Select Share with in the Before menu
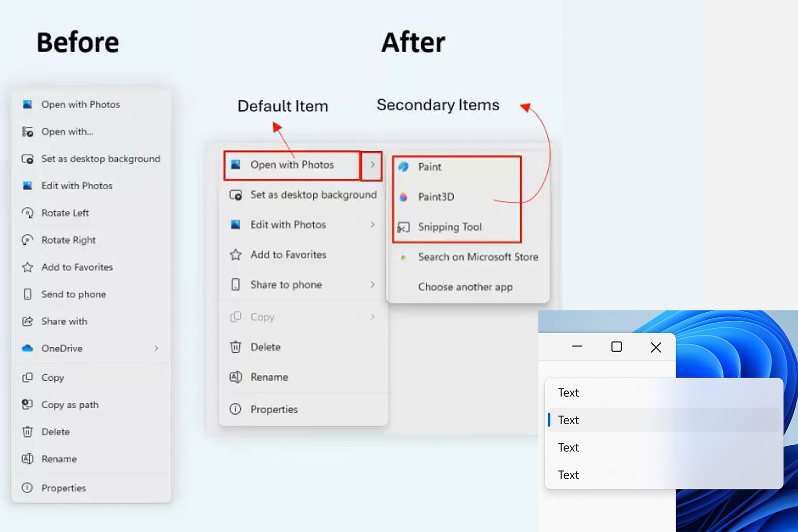 [x=64, y=321]
